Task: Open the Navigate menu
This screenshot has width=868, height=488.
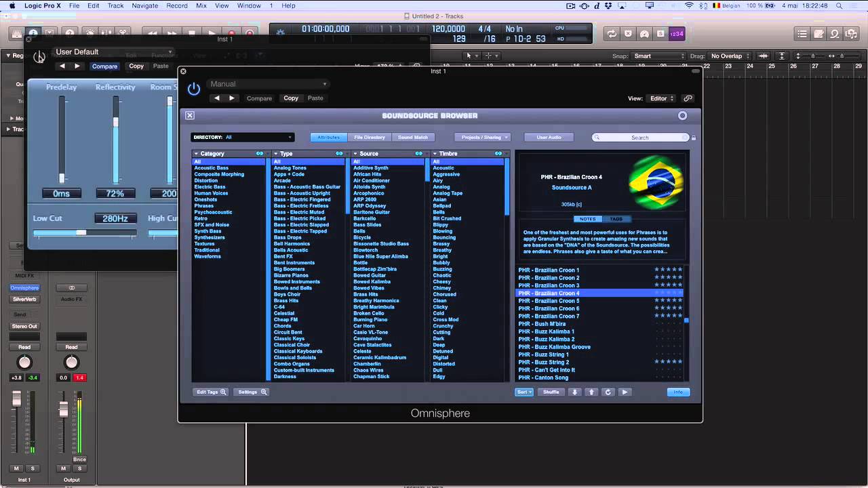Action: (145, 5)
